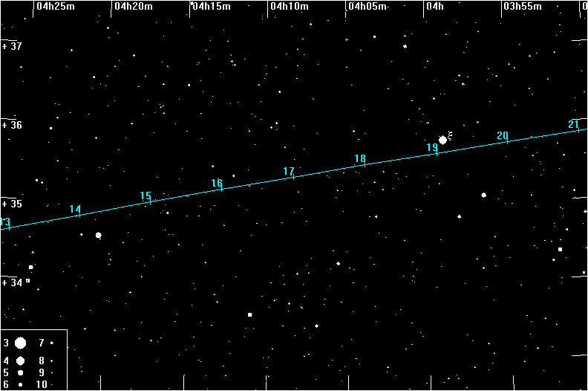Select the 04h right ascension label
Image resolution: width=588 pixels, height=391 pixels.
point(434,7)
